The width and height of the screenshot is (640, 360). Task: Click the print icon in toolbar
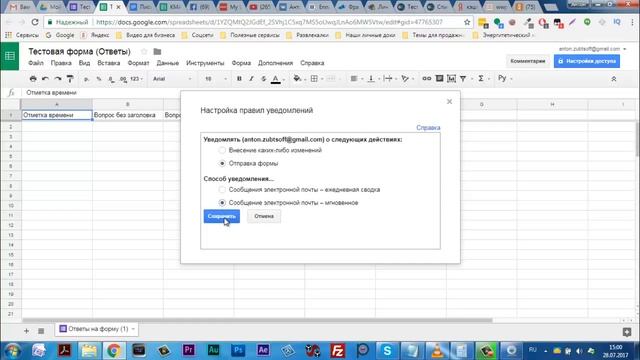33,79
